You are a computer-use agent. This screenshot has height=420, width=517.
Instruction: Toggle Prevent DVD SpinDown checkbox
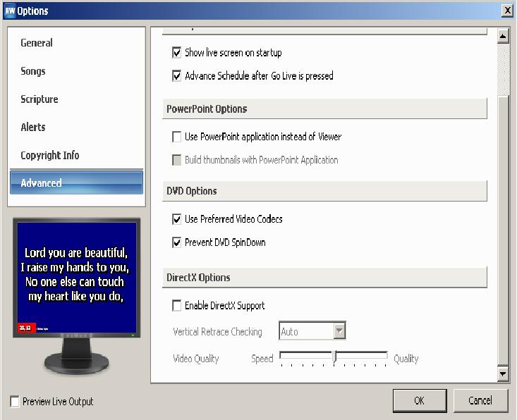pyautogui.click(x=177, y=243)
